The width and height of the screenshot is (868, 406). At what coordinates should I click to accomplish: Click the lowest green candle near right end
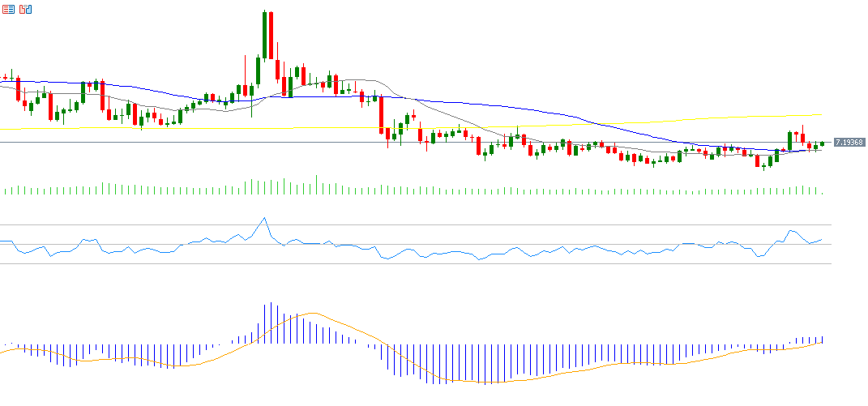(763, 165)
